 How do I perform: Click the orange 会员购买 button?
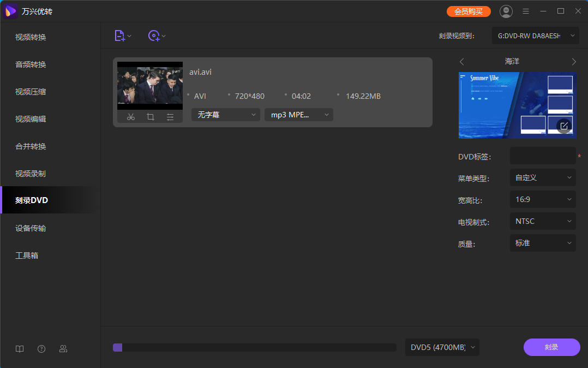point(469,11)
